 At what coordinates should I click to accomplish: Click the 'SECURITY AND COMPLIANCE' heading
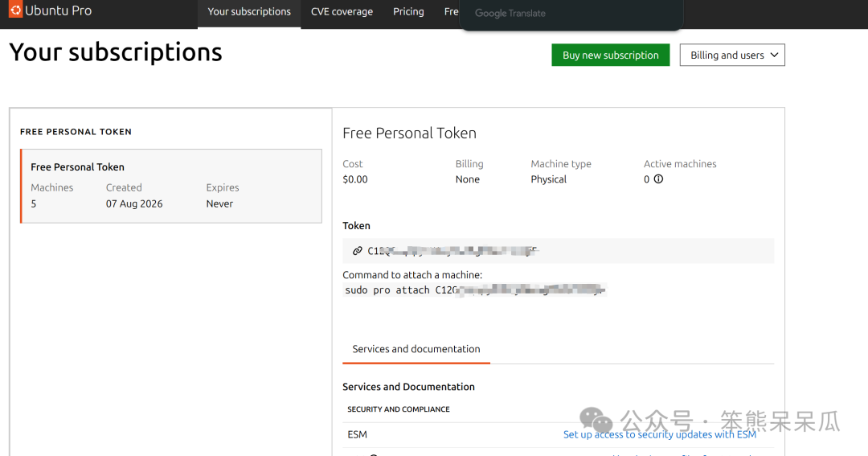pos(398,409)
